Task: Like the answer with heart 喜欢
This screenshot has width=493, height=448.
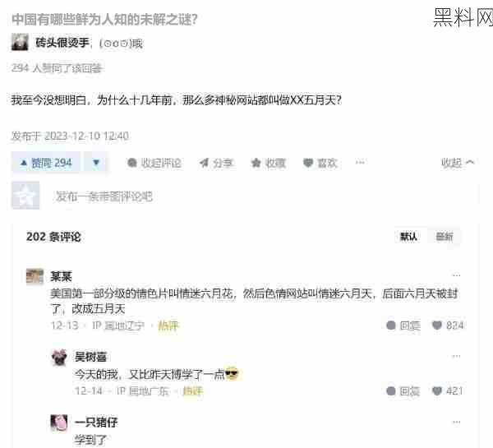Action: 320,163
